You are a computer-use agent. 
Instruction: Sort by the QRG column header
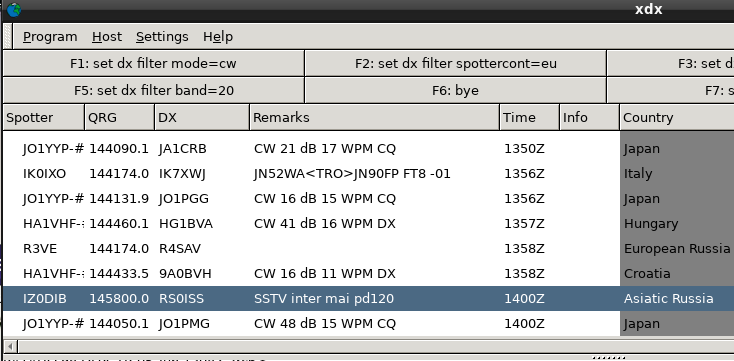click(119, 118)
